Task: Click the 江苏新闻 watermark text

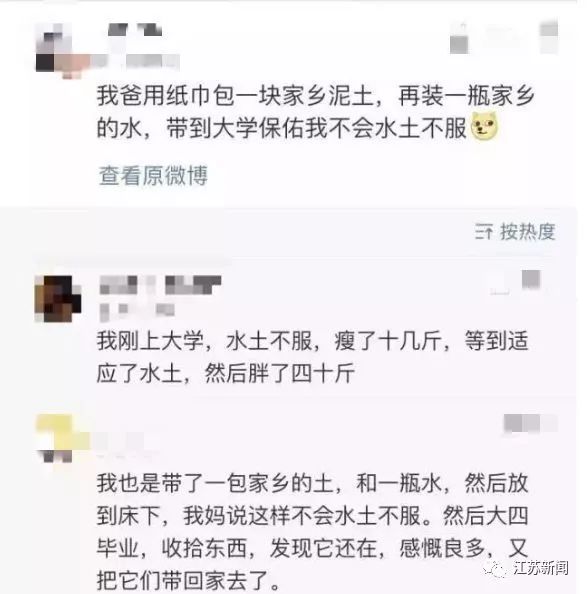Action: click(x=541, y=568)
